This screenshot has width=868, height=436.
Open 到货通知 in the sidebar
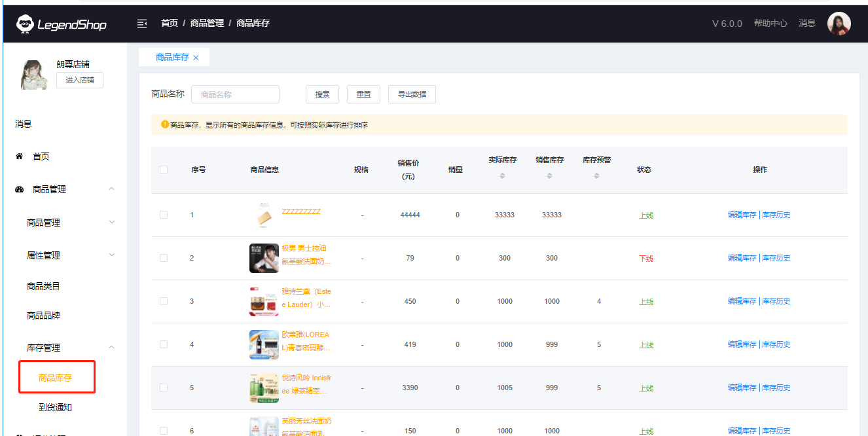55,407
